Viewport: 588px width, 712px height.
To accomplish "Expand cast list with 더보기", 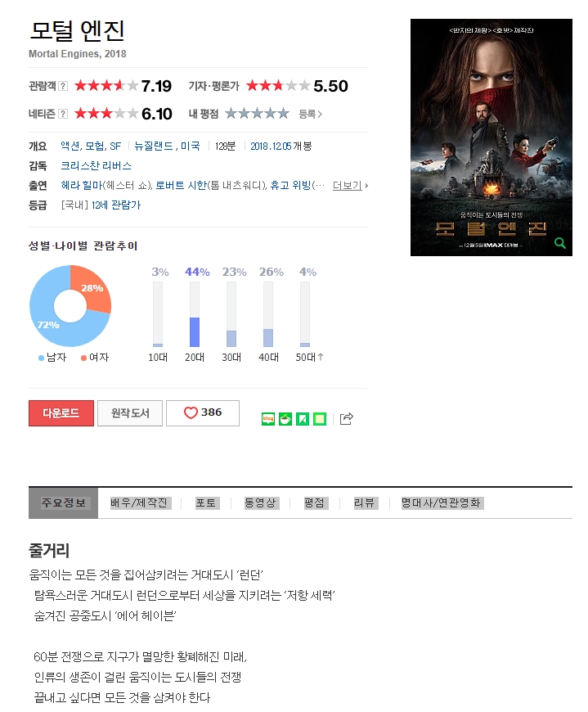I will pos(350,185).
